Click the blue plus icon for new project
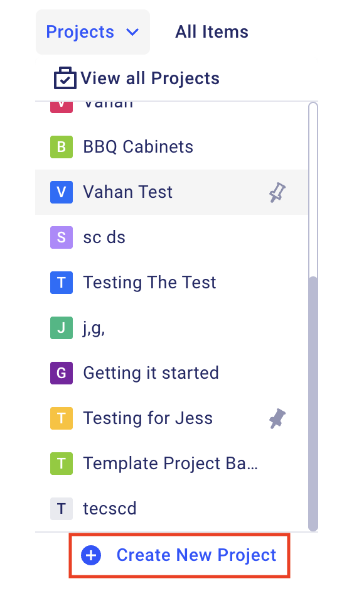Screen dimensions: 364x603 (91, 555)
